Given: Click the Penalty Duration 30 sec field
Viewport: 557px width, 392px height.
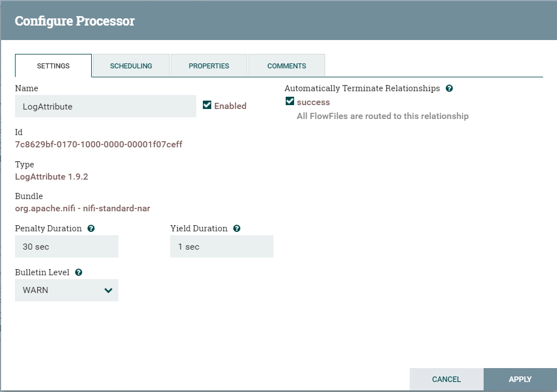Looking at the screenshot, I should (66, 246).
